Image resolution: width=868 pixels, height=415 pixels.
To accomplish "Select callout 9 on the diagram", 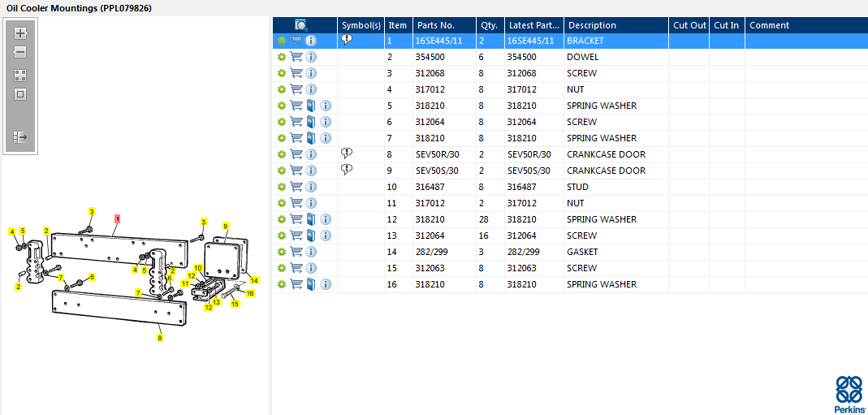I will 225,226.
